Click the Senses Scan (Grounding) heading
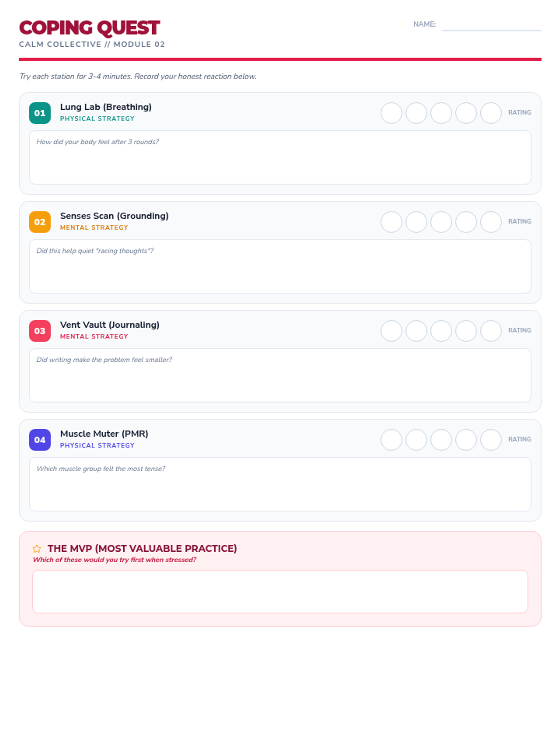 [x=114, y=216]
